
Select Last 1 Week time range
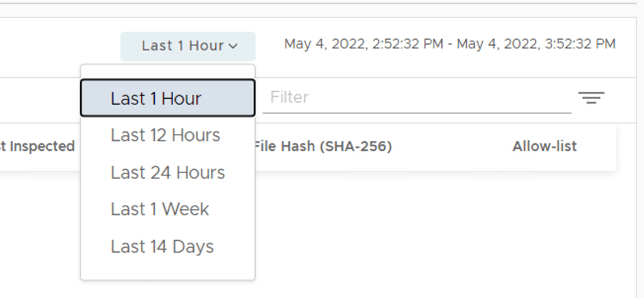pyautogui.click(x=160, y=209)
